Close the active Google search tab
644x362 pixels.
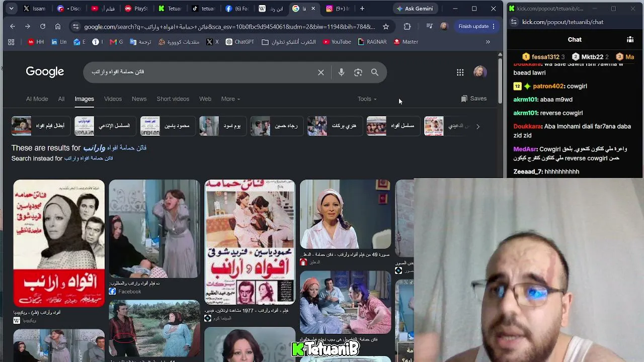click(x=313, y=9)
